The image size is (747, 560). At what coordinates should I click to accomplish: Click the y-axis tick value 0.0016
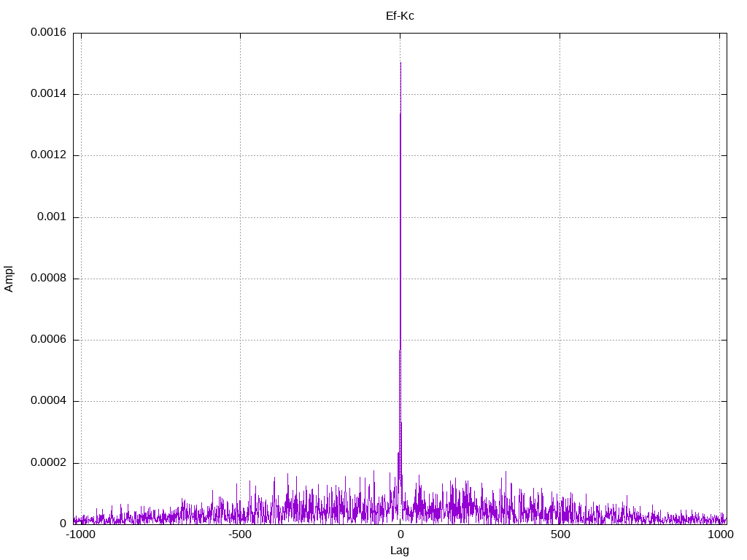tap(48, 32)
